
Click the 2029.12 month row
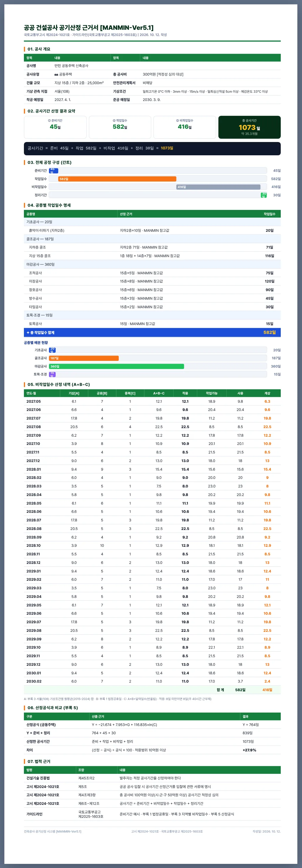(152, 665)
